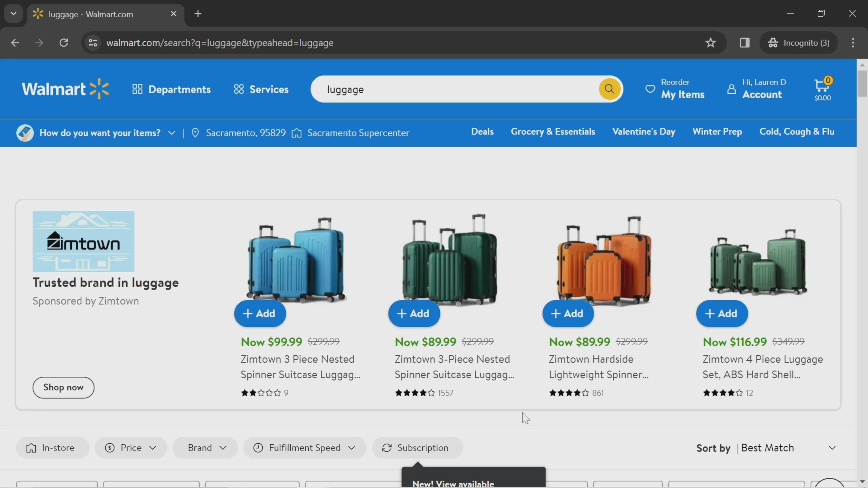Image resolution: width=868 pixels, height=488 pixels.
Task: Open a new browser tab
Action: point(198,14)
